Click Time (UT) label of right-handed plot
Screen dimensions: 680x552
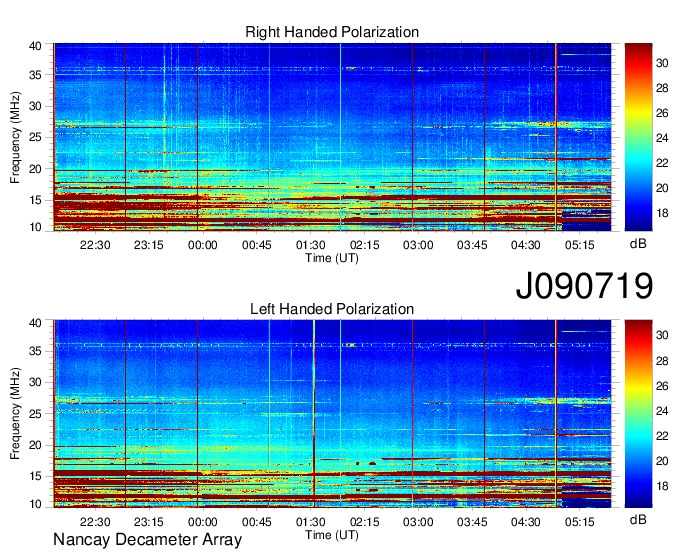pos(332,258)
